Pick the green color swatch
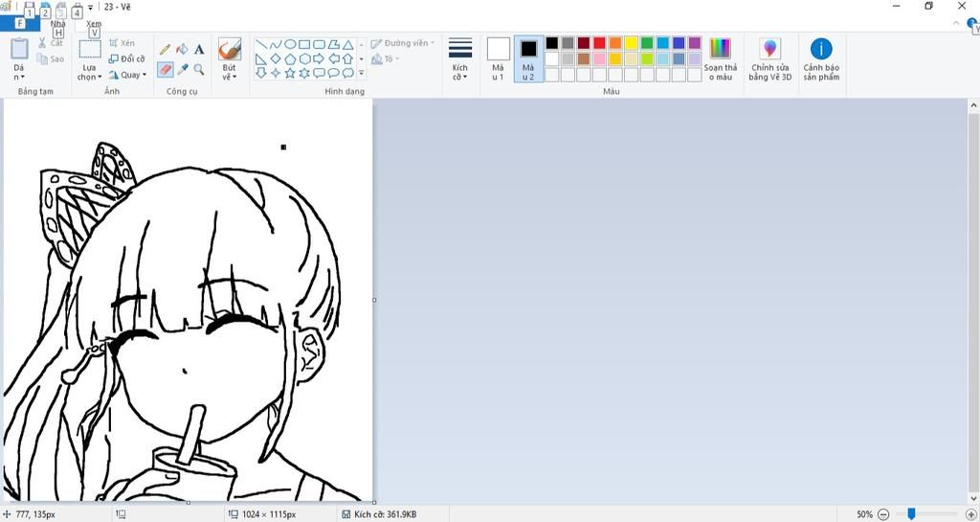Viewport: 980px width, 522px height. (x=647, y=42)
